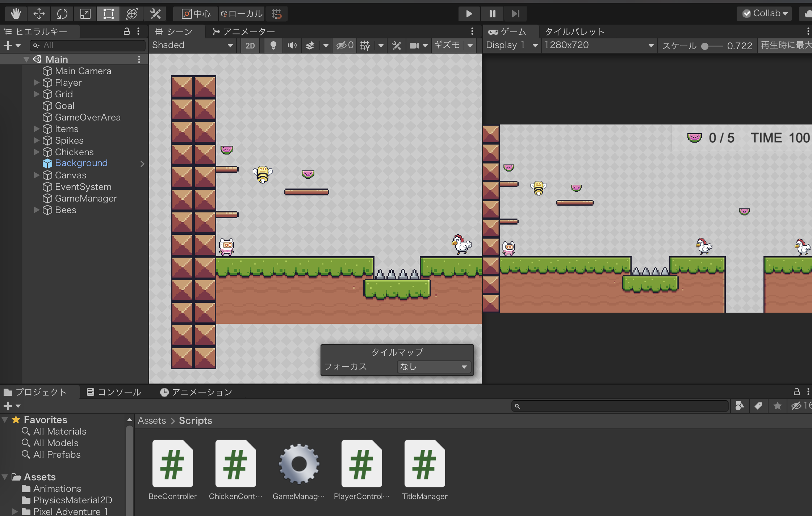
Task: Select the Rotate tool
Action: click(x=62, y=14)
